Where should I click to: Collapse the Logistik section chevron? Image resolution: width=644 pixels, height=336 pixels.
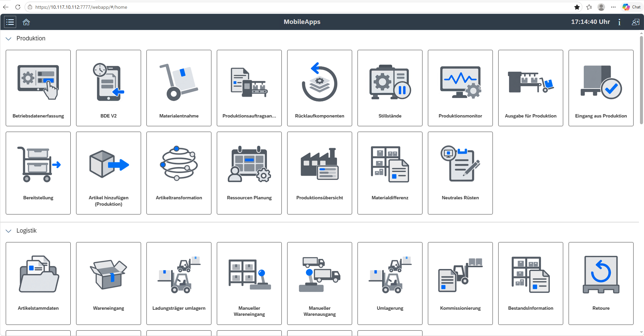(9, 231)
